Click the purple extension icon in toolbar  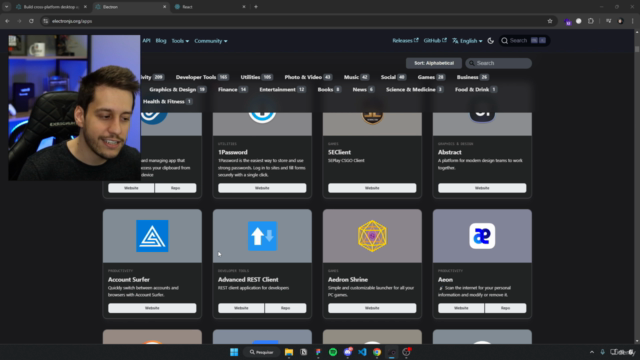point(568,22)
